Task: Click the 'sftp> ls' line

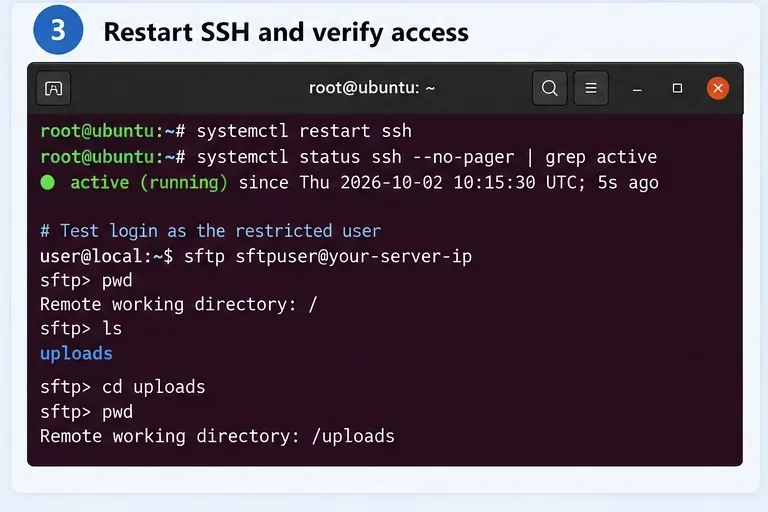Action: 81,329
